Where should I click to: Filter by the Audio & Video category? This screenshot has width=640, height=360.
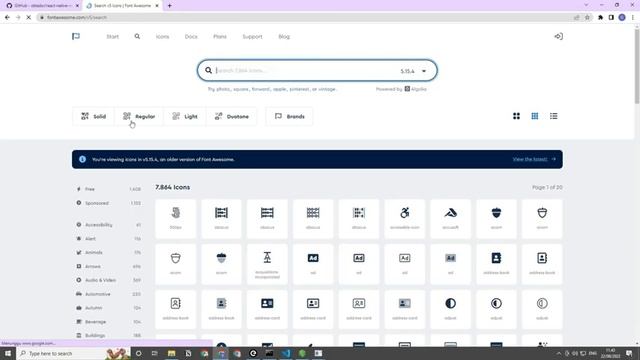[x=109, y=280]
